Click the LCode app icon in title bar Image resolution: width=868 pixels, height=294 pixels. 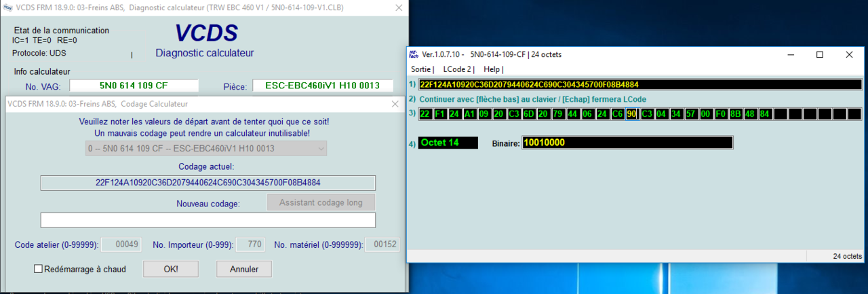click(414, 54)
